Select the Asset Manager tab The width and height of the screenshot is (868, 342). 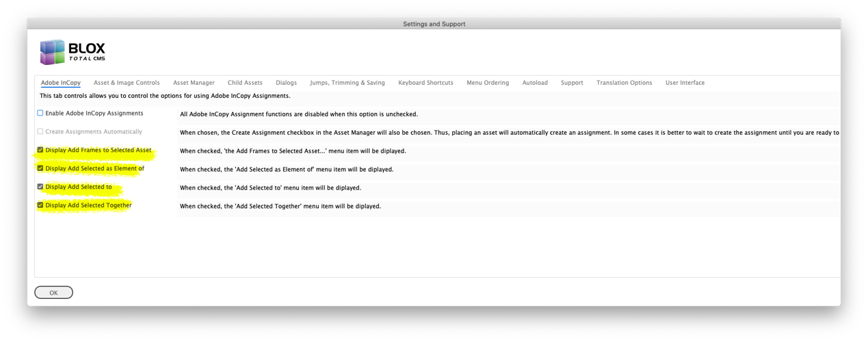pos(194,83)
